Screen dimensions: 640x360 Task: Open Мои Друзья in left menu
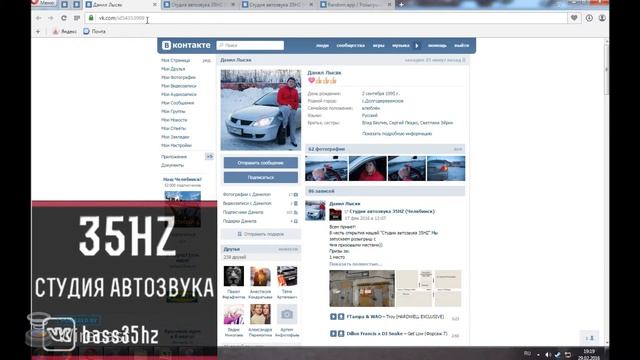[x=173, y=69]
